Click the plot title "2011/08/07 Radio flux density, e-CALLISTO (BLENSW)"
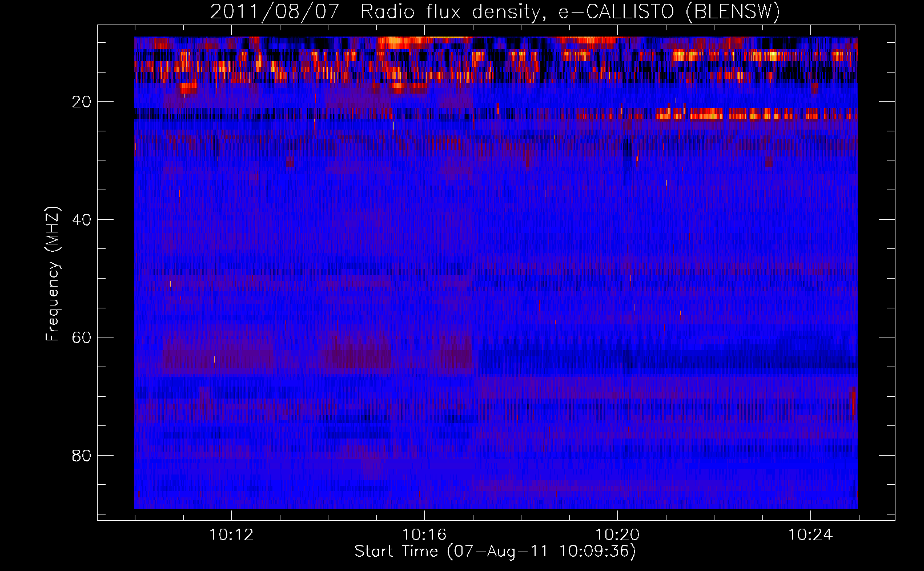Screen dimensions: 924x571 [x=495, y=12]
